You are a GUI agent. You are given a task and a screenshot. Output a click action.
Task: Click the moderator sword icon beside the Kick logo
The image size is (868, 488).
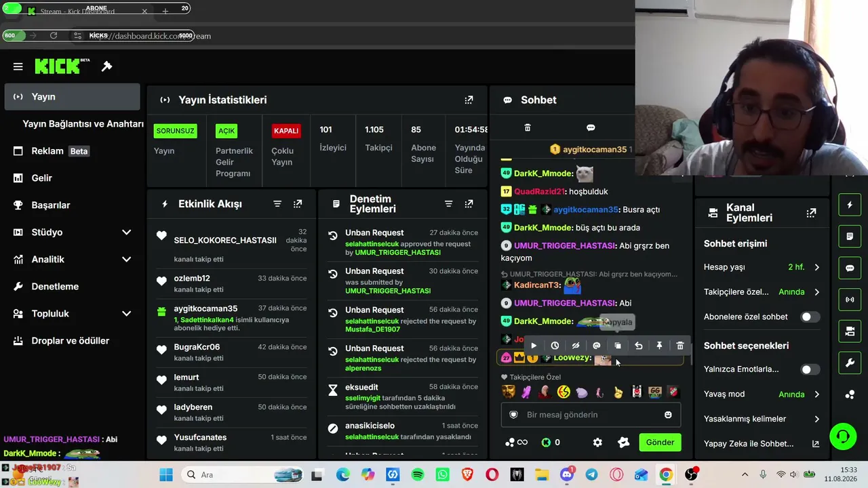tap(106, 66)
